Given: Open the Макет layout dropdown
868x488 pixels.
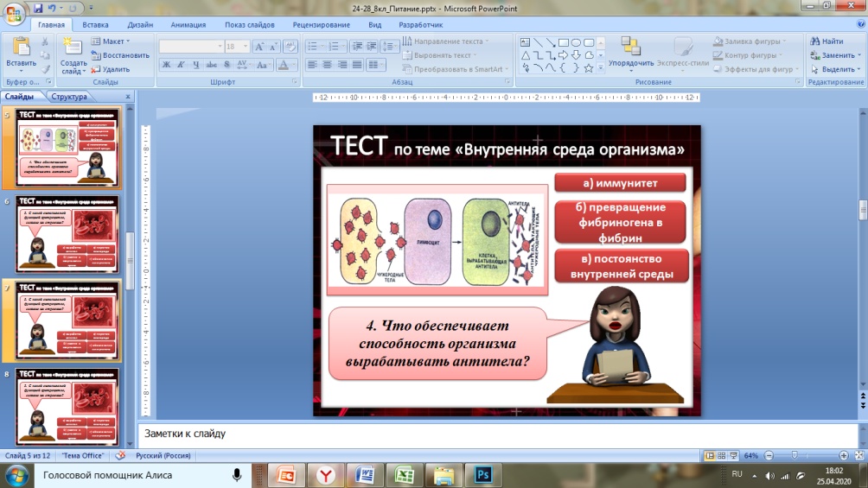Looking at the screenshot, I should 113,41.
